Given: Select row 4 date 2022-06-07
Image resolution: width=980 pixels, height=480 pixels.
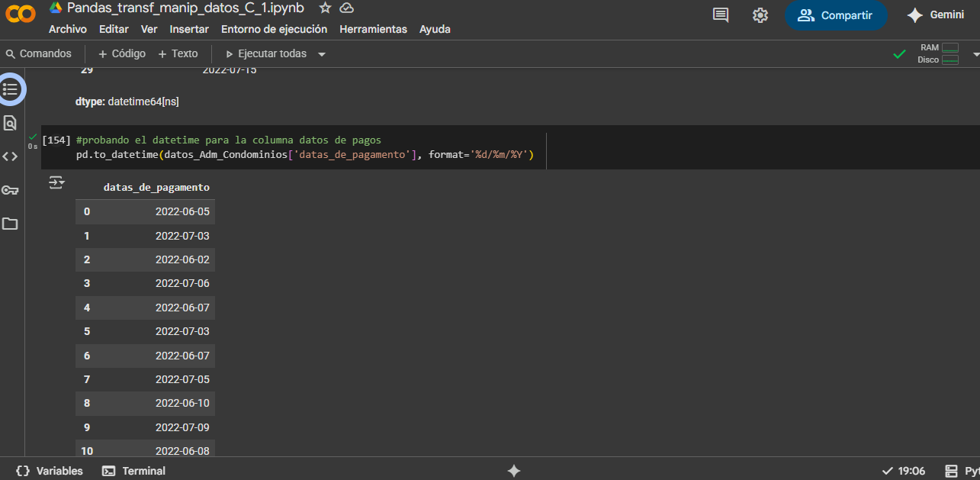Looking at the screenshot, I should (x=182, y=308).
